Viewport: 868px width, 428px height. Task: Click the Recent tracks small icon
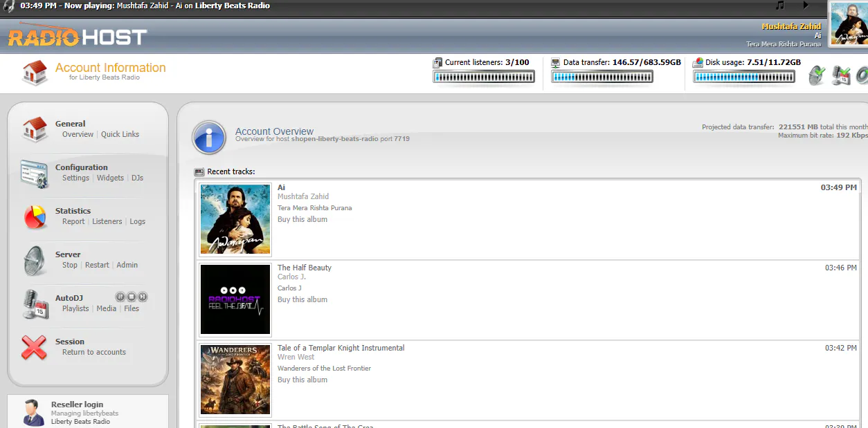(199, 171)
